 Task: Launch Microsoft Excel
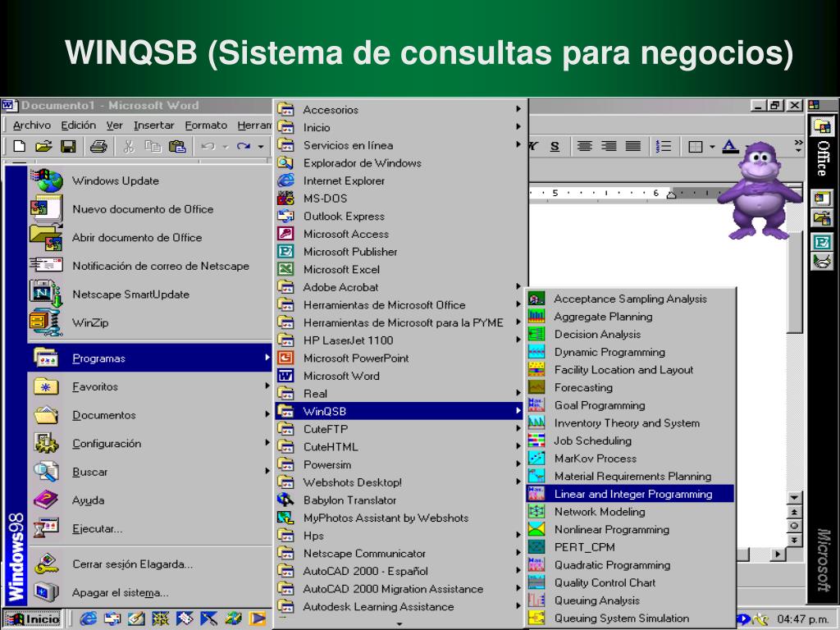pyautogui.click(x=399, y=269)
